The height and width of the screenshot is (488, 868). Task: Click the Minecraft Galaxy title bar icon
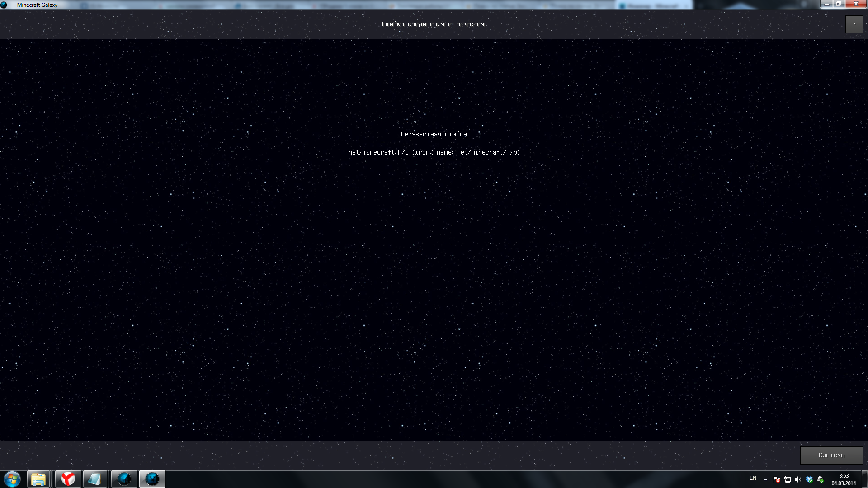[x=4, y=5]
